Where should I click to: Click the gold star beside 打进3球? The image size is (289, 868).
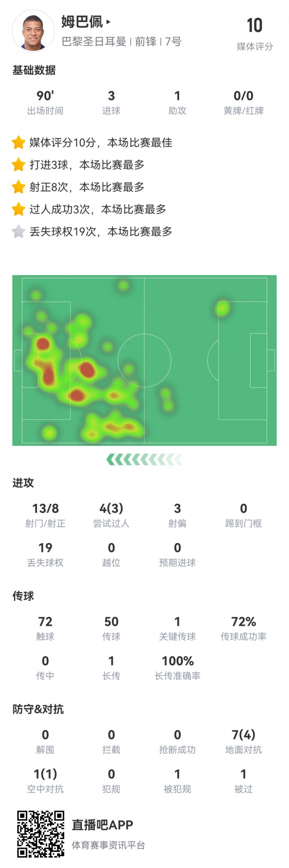coord(18,165)
